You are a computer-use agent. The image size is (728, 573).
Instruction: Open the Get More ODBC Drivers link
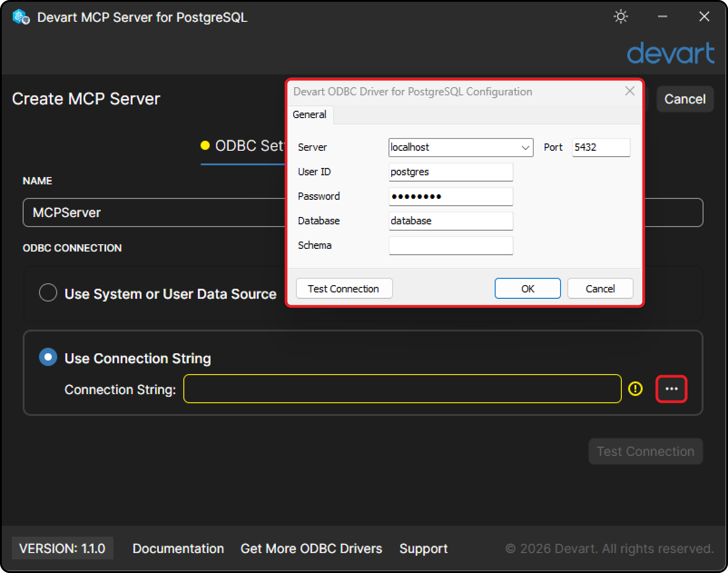pos(311,548)
